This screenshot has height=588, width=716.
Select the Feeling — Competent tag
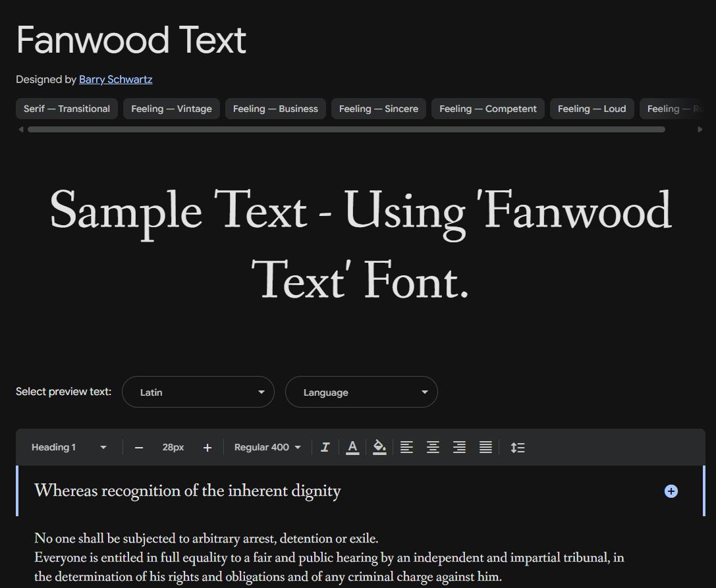point(487,109)
